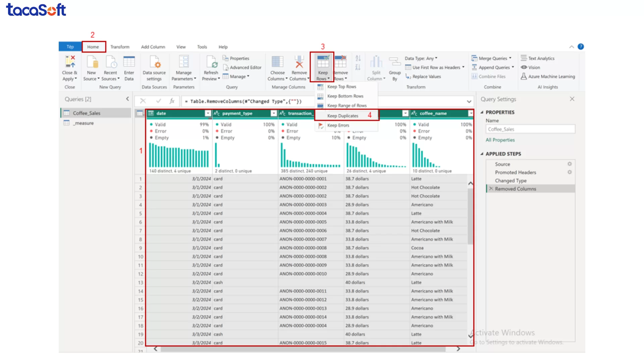Collapse the APPLIED STEPS section
This screenshot has width=644, height=362.
[x=482, y=154]
